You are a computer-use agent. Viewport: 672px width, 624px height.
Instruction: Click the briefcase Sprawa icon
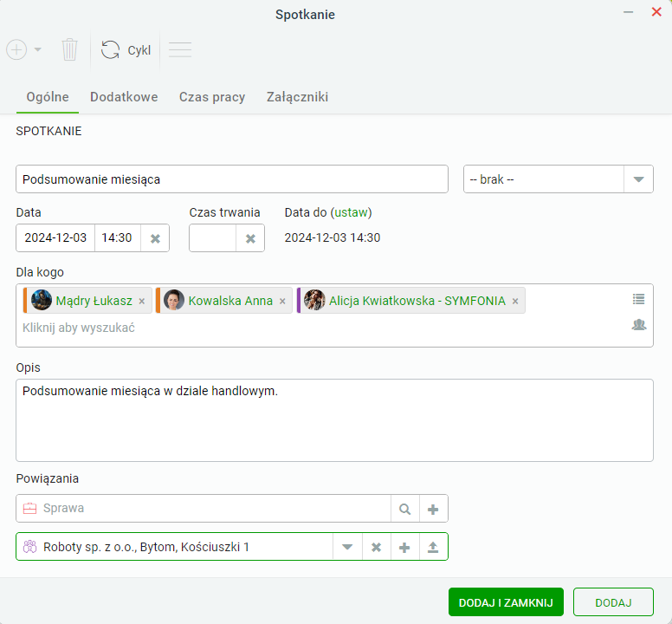(29, 508)
